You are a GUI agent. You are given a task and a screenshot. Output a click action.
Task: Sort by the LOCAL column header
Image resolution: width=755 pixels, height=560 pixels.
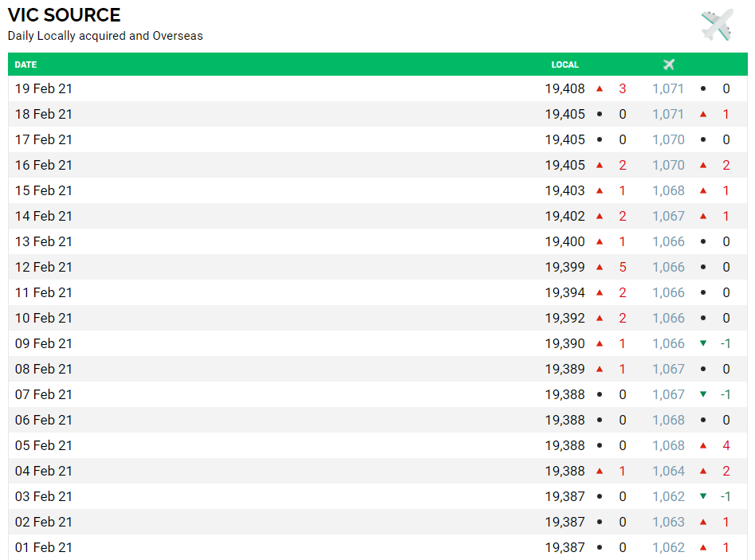[564, 65]
